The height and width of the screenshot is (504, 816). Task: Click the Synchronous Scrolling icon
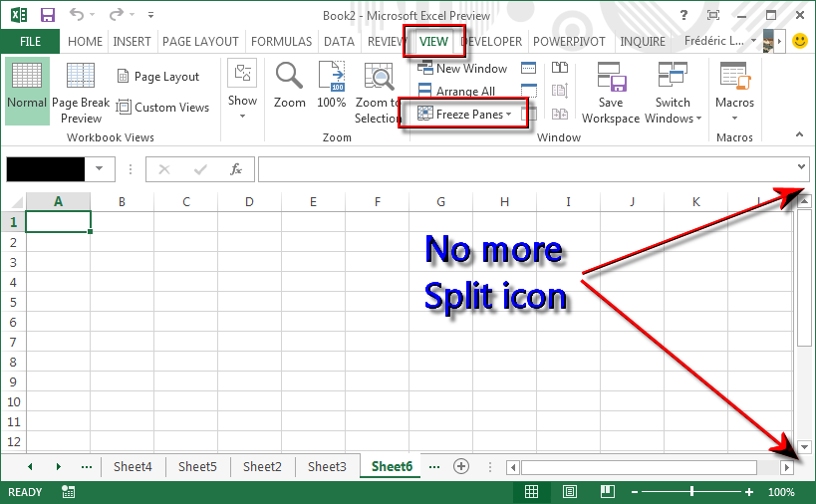[x=559, y=91]
